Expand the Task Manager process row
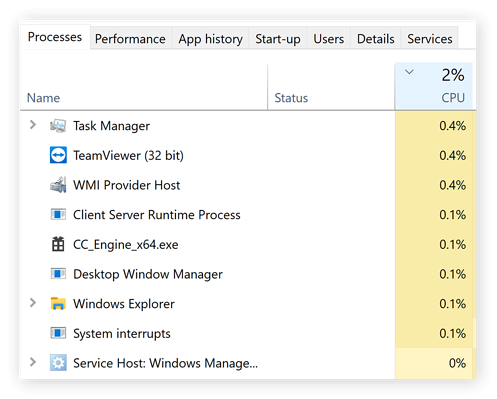The width and height of the screenshot is (497, 399). 33,125
